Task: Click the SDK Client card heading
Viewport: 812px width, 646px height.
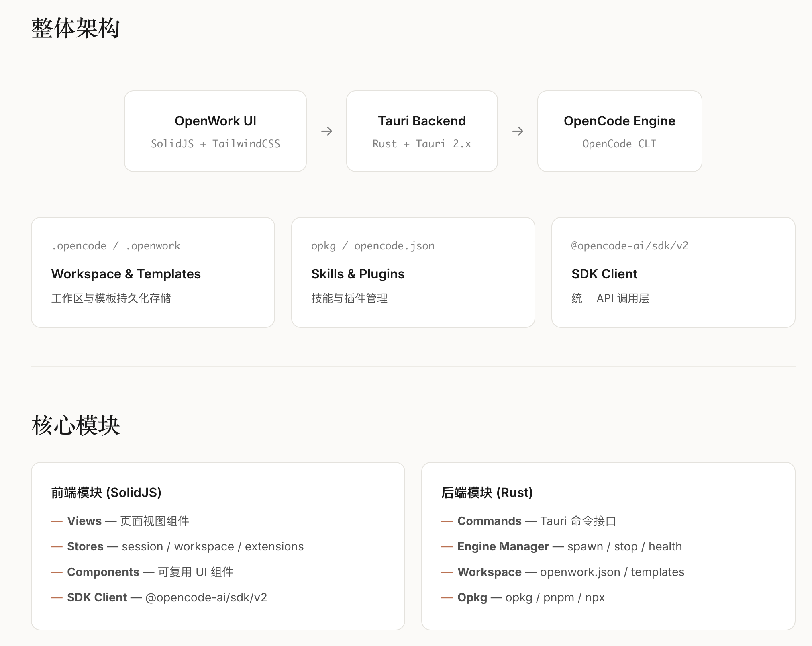Action: 604,274
